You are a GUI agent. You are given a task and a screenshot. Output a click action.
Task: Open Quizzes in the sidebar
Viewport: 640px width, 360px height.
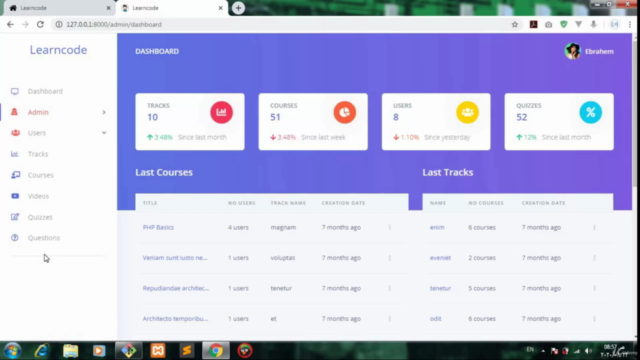(40, 217)
